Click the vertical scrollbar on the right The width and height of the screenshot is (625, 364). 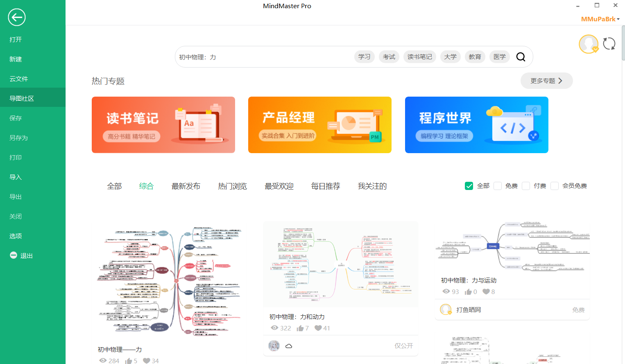pos(623,43)
